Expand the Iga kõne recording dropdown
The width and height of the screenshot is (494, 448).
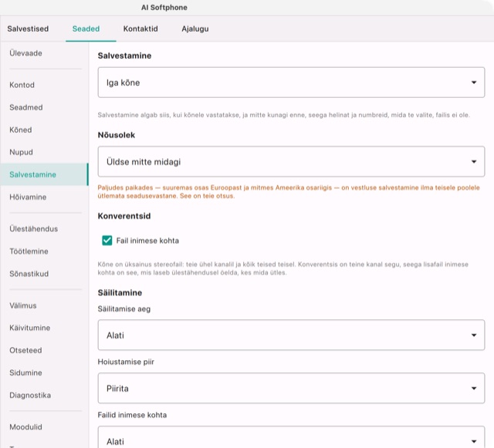coord(291,83)
